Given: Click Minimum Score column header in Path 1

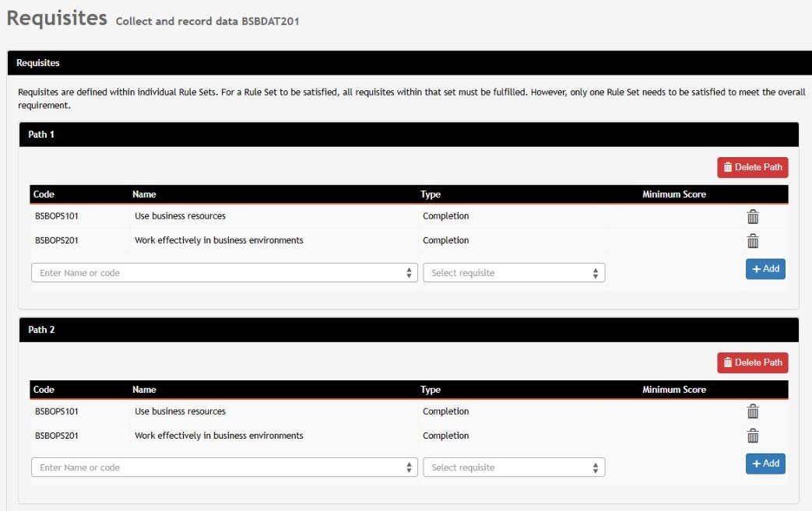Looking at the screenshot, I should [674, 194].
